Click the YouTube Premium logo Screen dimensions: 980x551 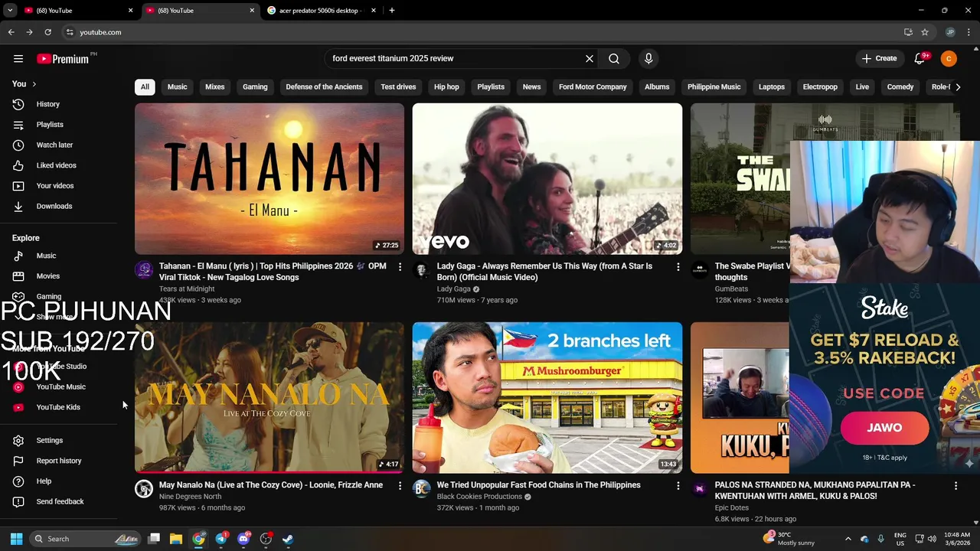[x=63, y=59]
